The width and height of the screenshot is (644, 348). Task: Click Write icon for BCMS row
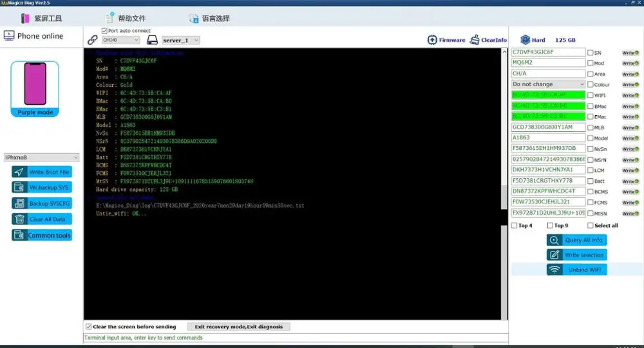630,192
